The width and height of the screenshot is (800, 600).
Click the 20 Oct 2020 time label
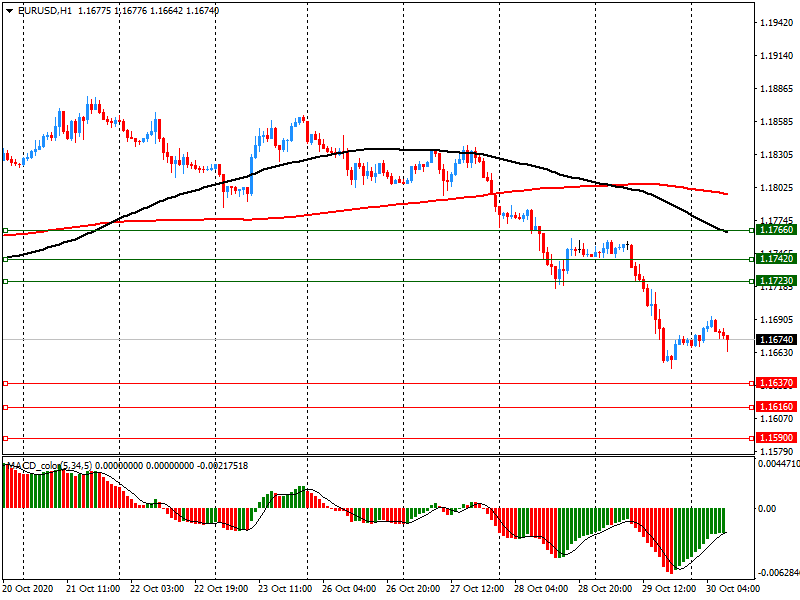28,589
